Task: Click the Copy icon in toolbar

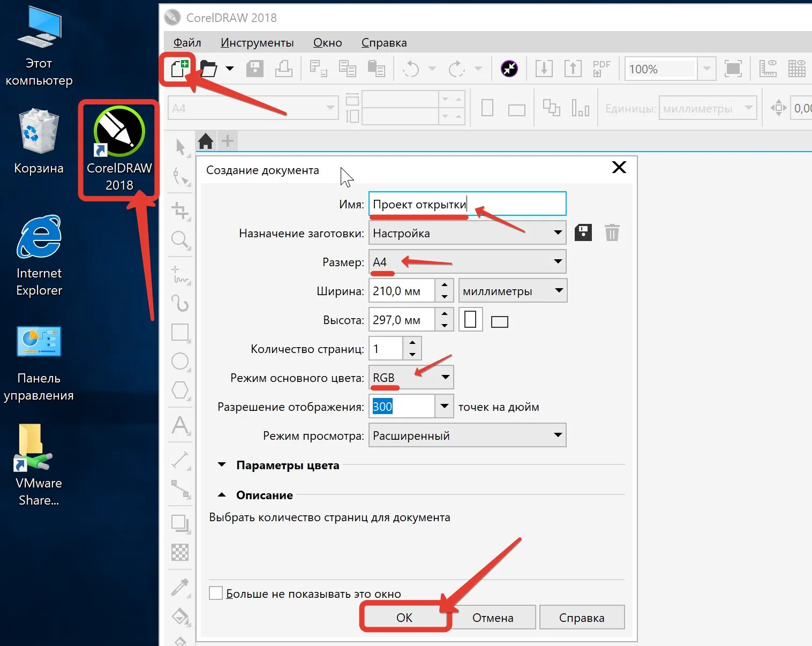Action: pos(347,69)
